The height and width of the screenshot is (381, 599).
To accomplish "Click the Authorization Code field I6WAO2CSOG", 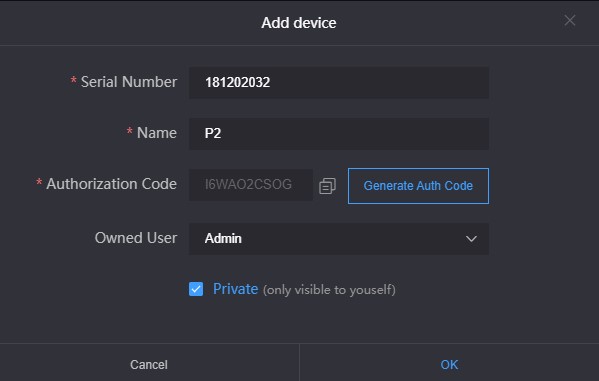I will point(251,185).
